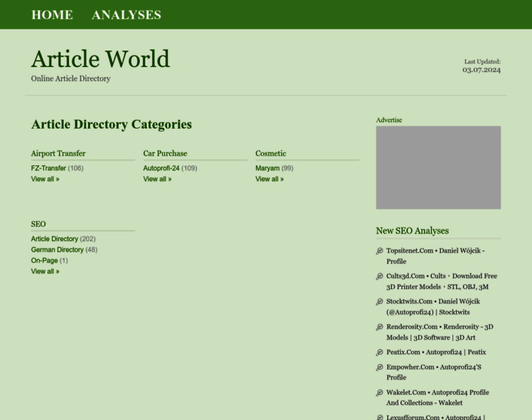Screen dimensions: 532x420
Task: Open the German Directory subcategory link
Action: 57,250
